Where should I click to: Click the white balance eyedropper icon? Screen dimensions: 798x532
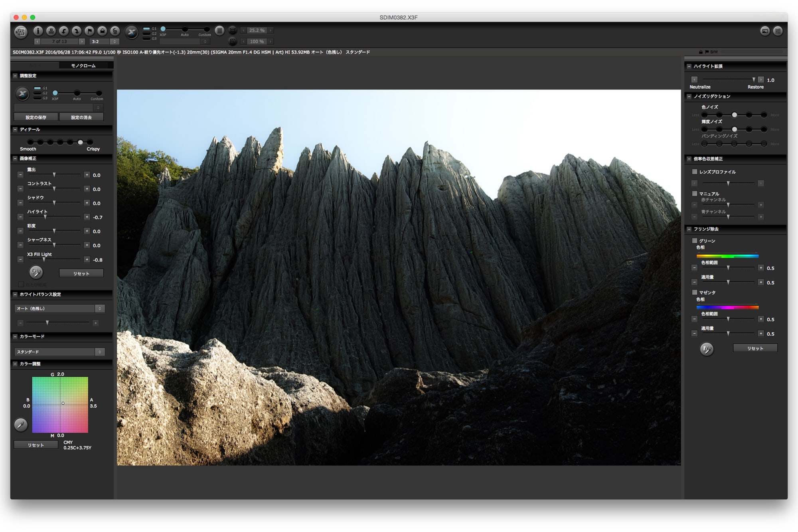click(21, 425)
